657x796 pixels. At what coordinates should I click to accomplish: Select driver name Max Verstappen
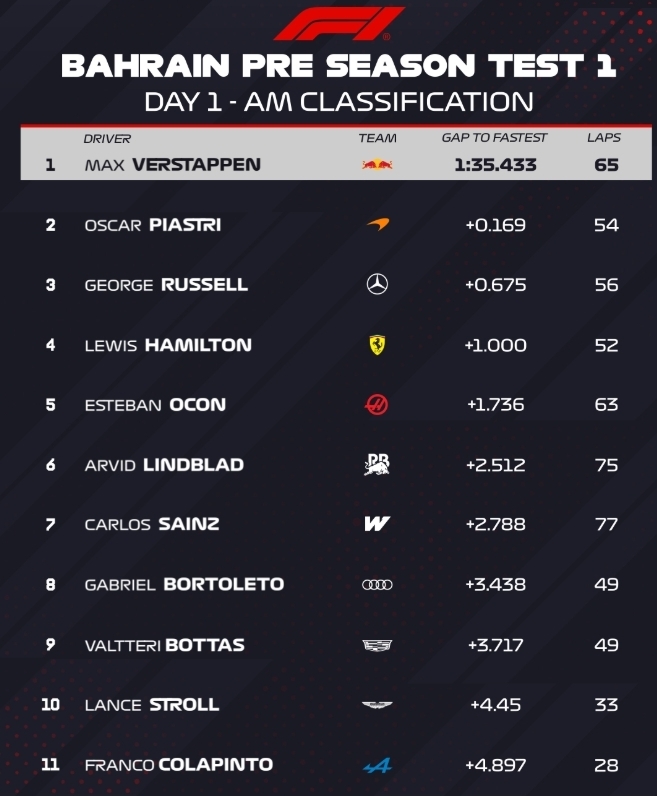point(172,164)
